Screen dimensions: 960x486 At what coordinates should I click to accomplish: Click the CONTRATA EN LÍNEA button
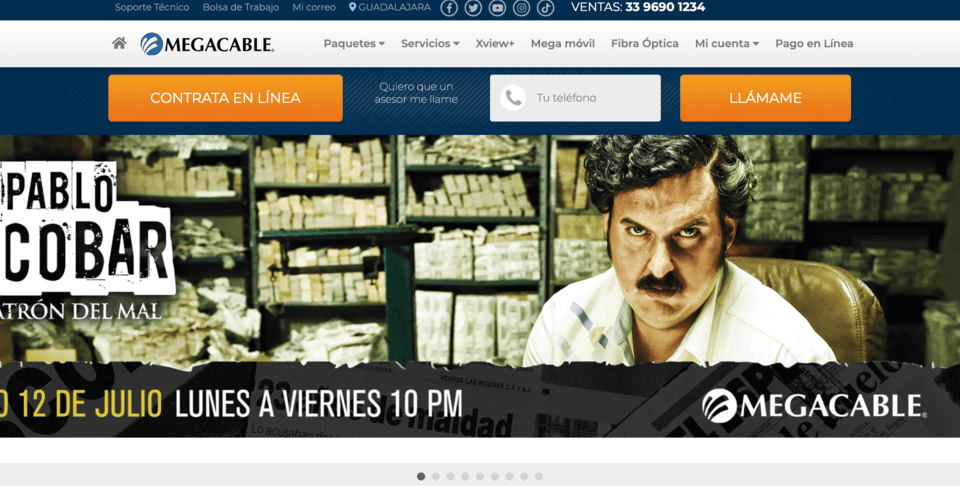[225, 98]
